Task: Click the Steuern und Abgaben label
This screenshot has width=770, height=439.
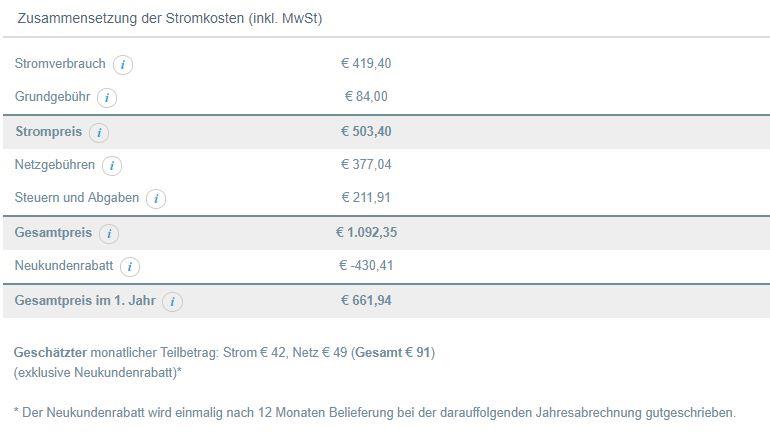Action: click(77, 197)
